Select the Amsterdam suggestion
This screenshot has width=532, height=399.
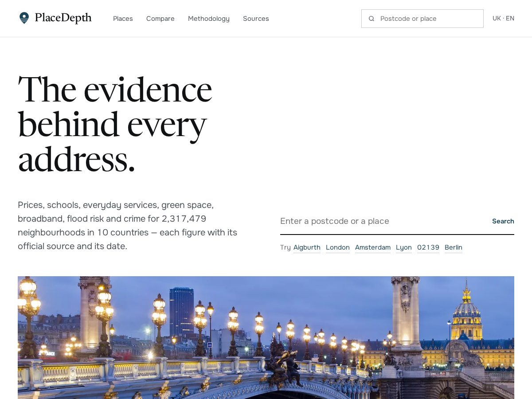point(373,247)
